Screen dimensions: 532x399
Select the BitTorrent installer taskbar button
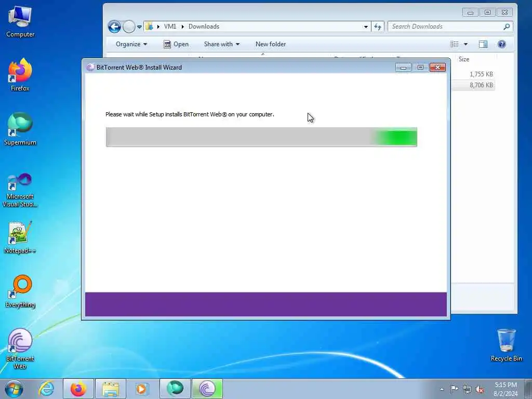click(x=207, y=389)
